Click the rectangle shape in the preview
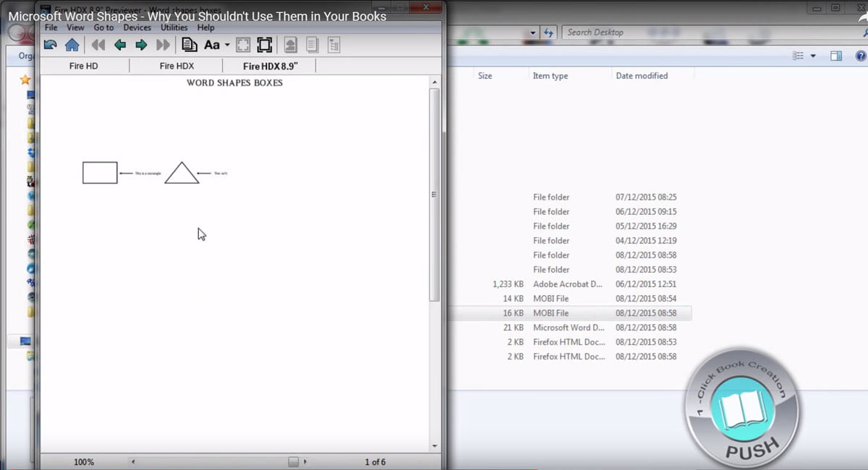Viewport: 868px width, 470px height. 100,173
